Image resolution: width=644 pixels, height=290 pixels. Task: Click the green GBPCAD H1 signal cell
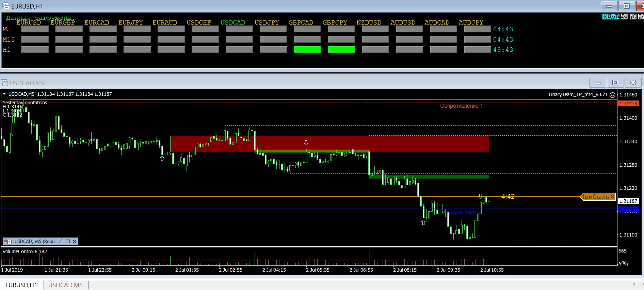(307, 49)
